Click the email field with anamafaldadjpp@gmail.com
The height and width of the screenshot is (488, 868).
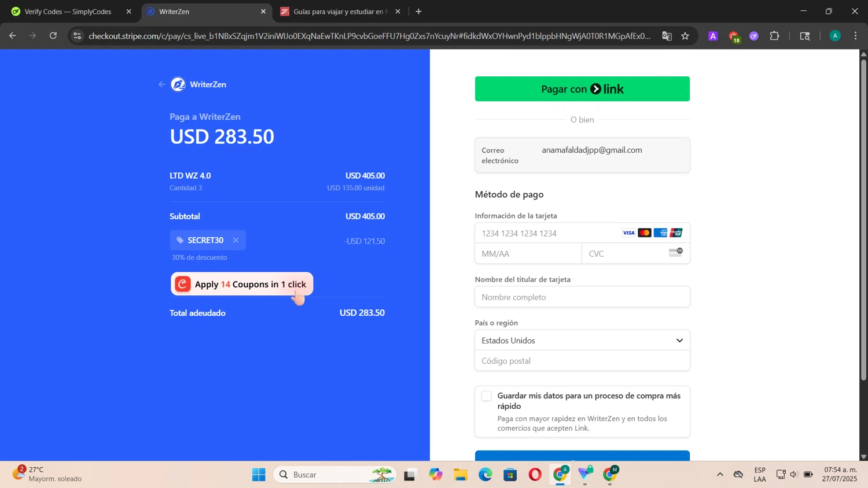click(582, 155)
